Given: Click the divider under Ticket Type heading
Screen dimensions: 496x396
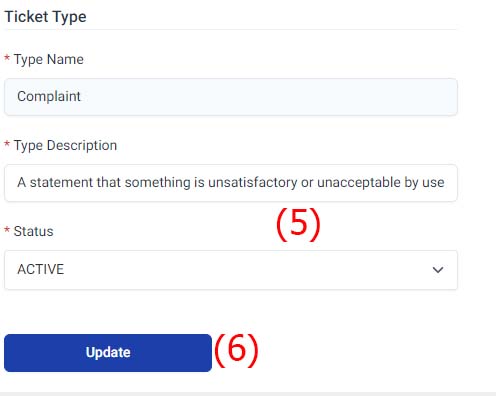Looking at the screenshot, I should tap(231, 30).
